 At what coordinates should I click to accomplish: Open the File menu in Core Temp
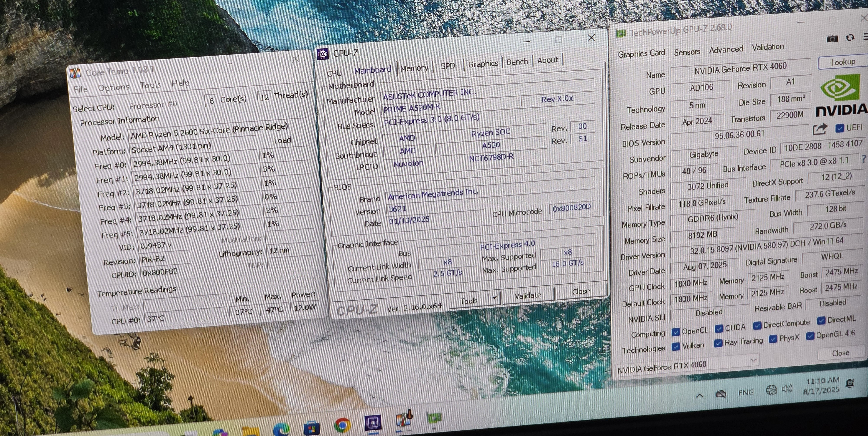click(81, 89)
